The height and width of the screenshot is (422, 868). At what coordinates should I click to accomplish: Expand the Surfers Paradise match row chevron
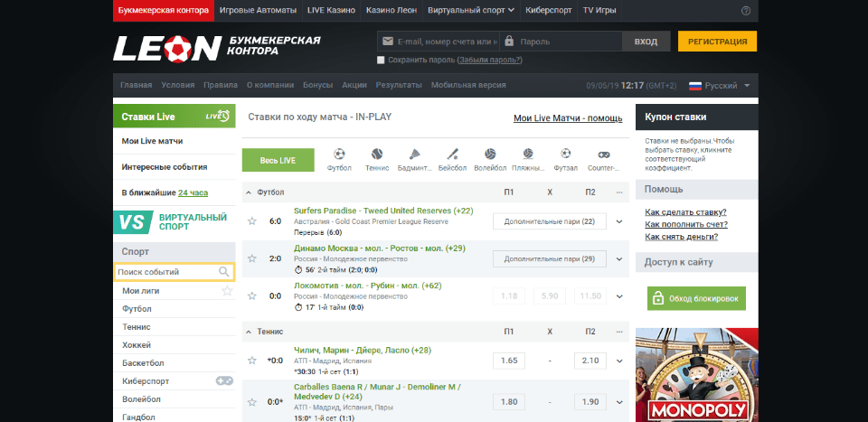click(619, 221)
